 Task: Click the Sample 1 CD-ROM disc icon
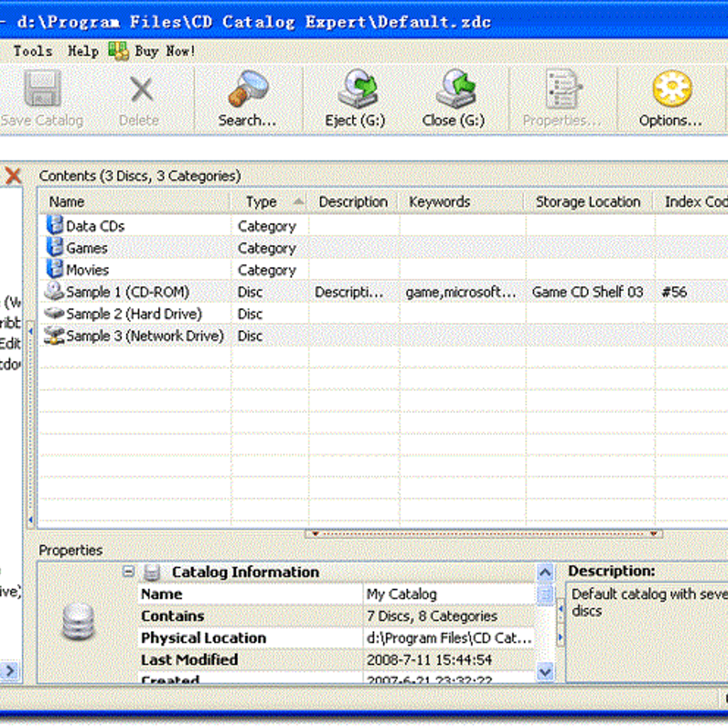tap(54, 291)
